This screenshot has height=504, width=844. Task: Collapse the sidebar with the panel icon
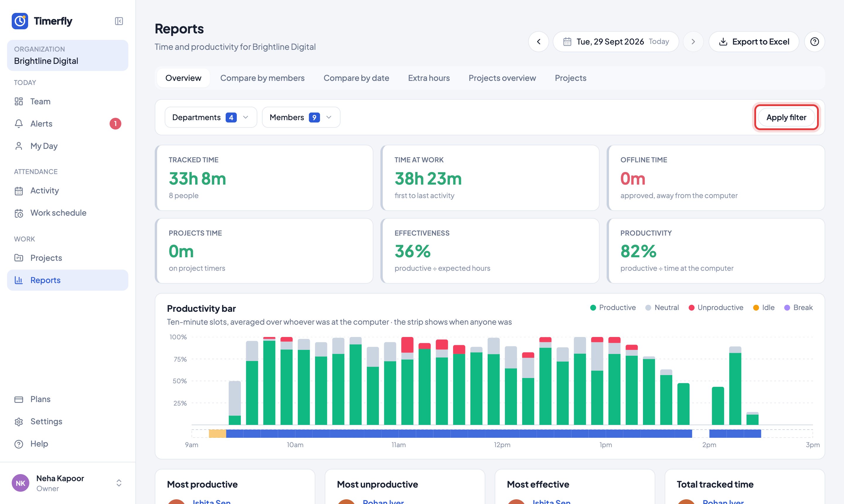coord(119,21)
